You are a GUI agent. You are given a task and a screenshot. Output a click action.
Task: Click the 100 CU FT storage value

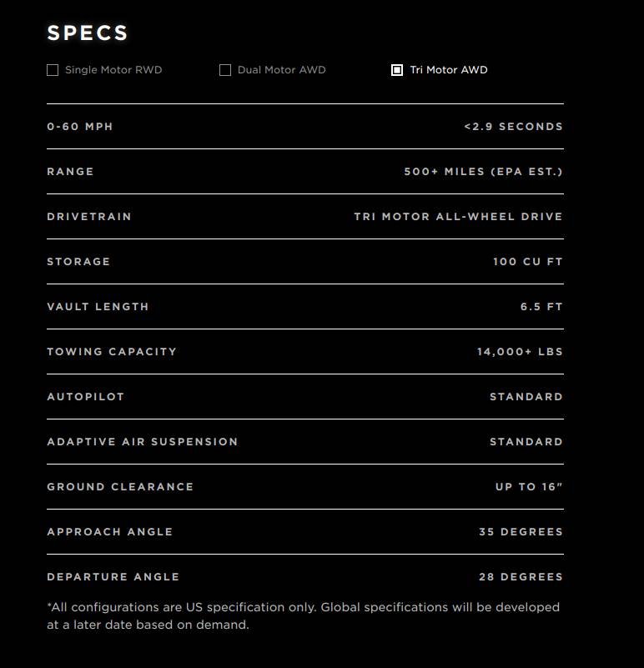point(527,262)
